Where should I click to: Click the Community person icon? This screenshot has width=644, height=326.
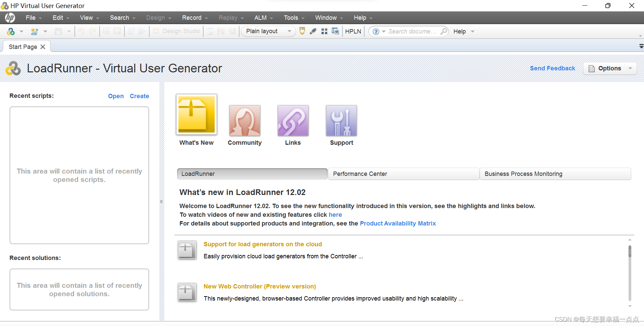pyautogui.click(x=245, y=121)
